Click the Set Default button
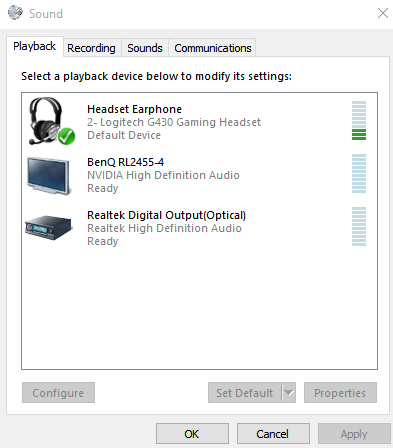This screenshot has width=393, height=448. point(245,393)
